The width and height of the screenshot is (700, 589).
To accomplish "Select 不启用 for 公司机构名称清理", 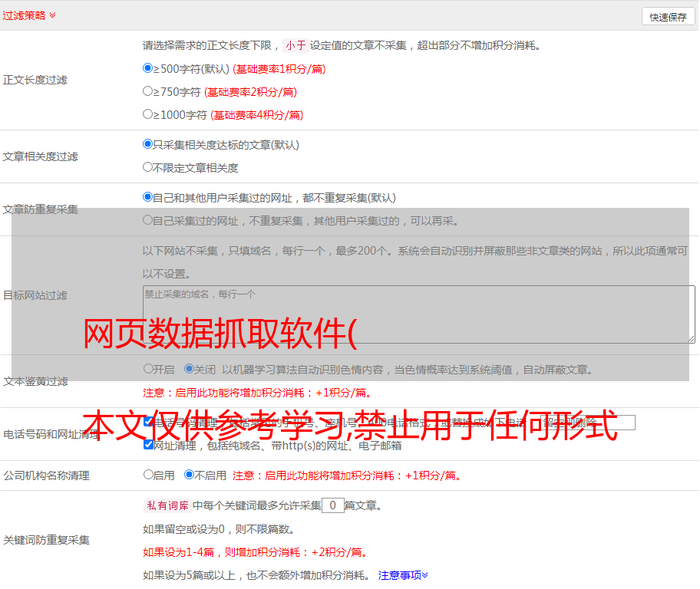I will [189, 475].
